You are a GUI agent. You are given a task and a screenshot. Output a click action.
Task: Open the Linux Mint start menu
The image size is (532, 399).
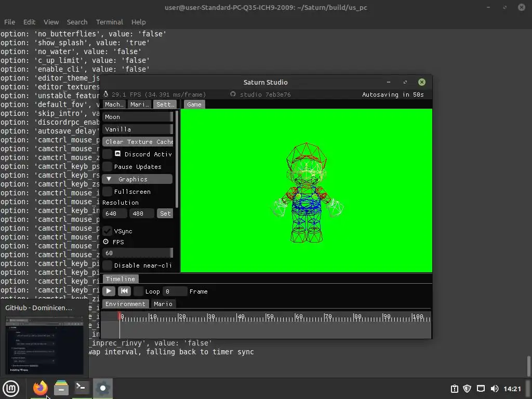[x=11, y=389]
